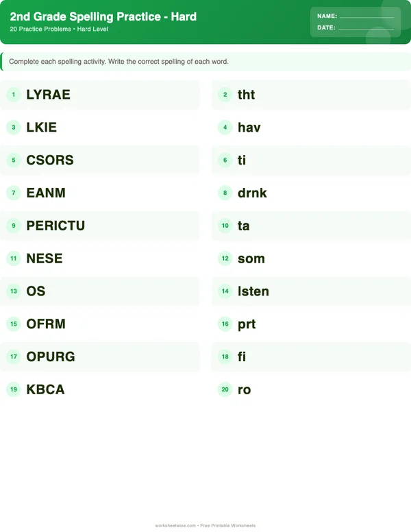
Task: Click the DATE blank line
Action: pos(366,28)
